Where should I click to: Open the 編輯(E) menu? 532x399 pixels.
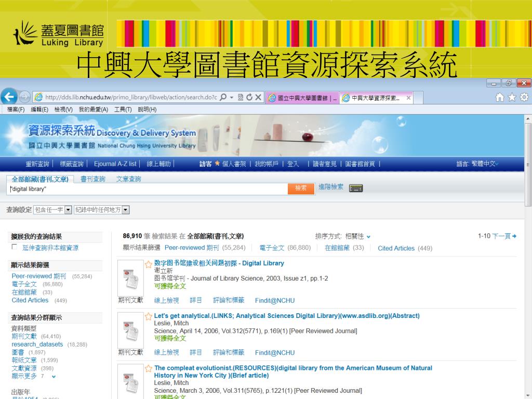pyautogui.click(x=39, y=109)
